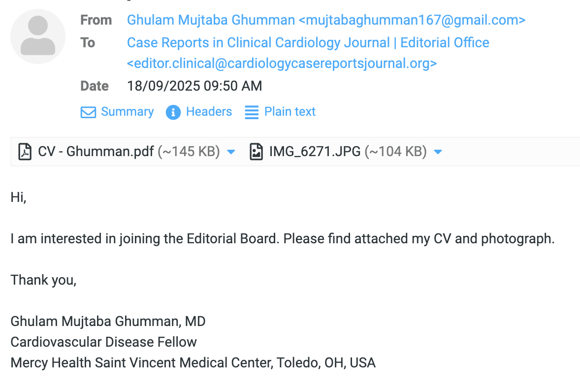
Task: Click the editor.clinical recipient email address
Action: (x=282, y=64)
